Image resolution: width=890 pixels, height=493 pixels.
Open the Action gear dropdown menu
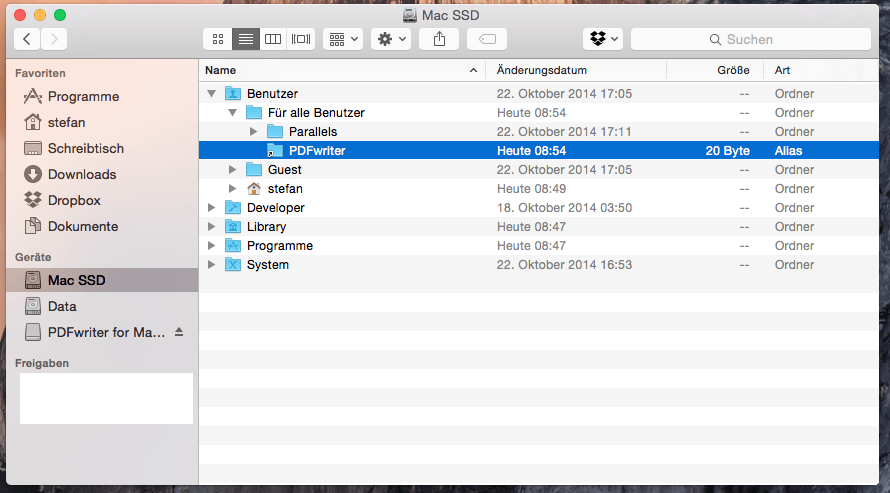[x=390, y=39]
